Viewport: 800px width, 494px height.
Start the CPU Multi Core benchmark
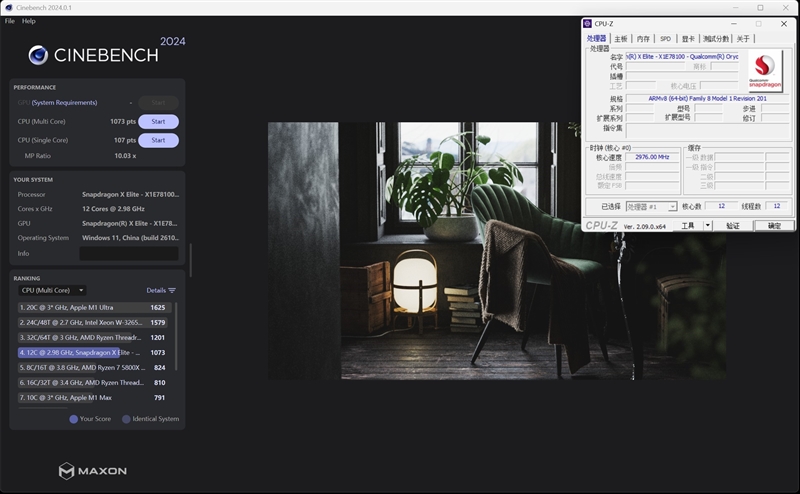point(158,121)
